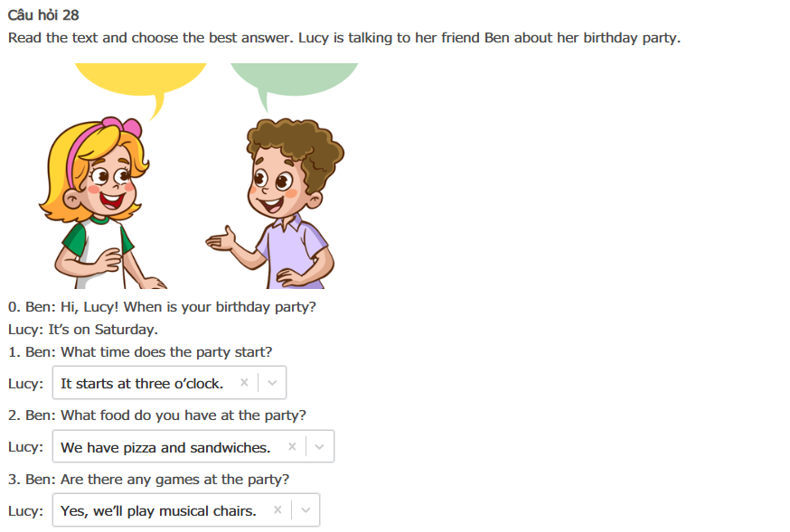Click the Lucy cartoon girl illustration

coord(95,203)
